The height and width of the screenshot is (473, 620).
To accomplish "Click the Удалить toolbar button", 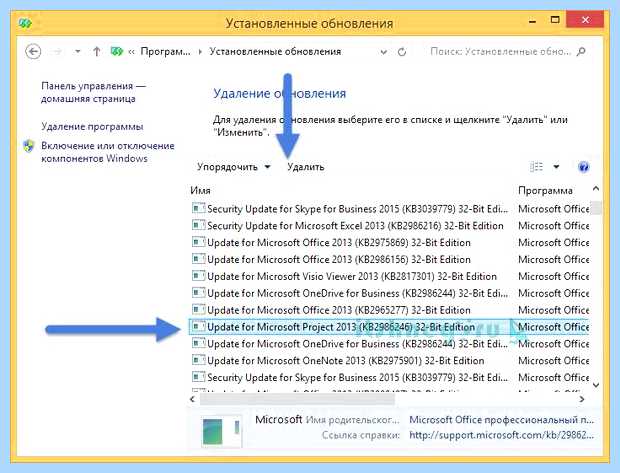I will pyautogui.click(x=306, y=167).
